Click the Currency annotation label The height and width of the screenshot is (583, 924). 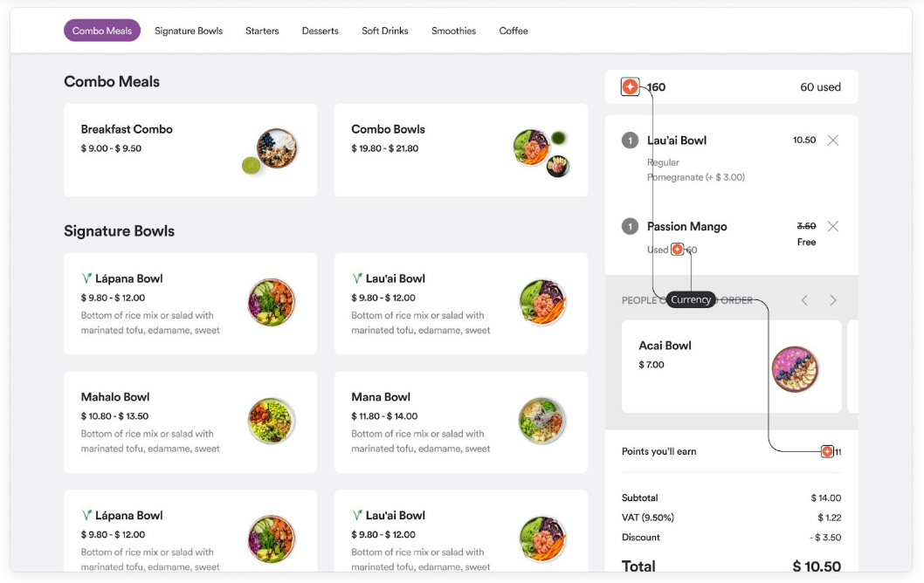click(x=691, y=299)
